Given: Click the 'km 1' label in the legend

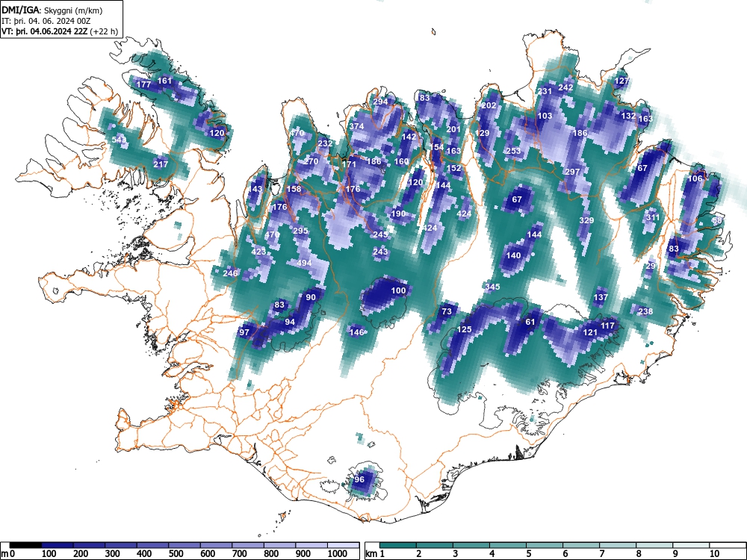Looking at the screenshot, I should [x=376, y=554].
